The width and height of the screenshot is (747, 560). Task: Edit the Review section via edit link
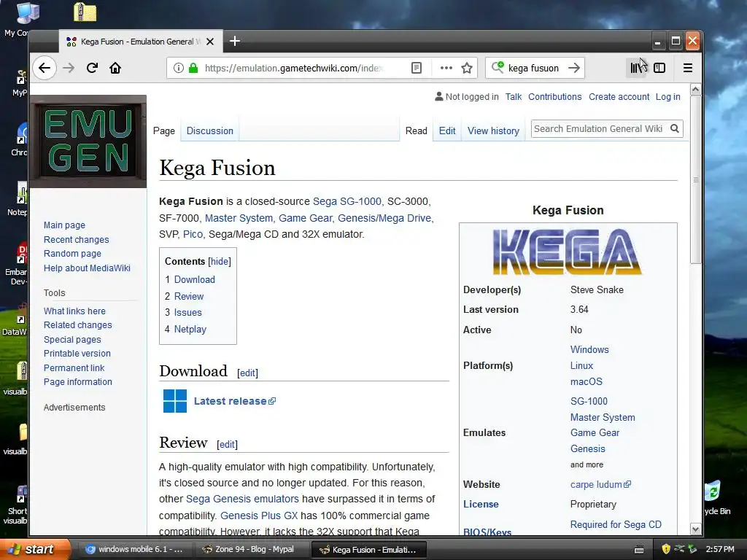click(x=227, y=444)
